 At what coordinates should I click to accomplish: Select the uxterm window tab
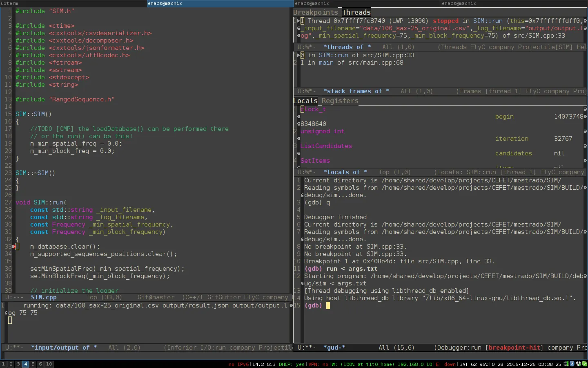(x=73, y=3)
